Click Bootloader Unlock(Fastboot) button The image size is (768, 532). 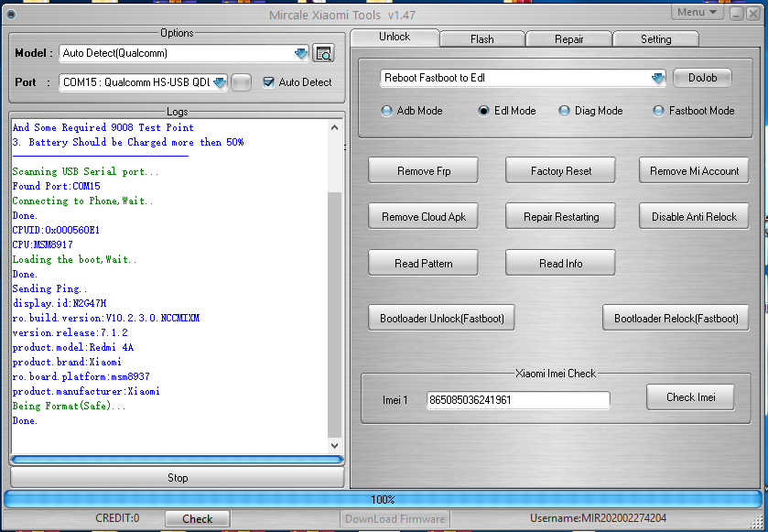(x=441, y=318)
